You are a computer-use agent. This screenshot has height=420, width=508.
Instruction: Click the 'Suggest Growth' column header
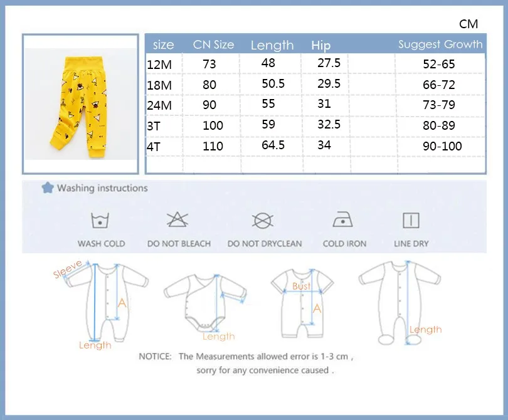click(x=440, y=44)
